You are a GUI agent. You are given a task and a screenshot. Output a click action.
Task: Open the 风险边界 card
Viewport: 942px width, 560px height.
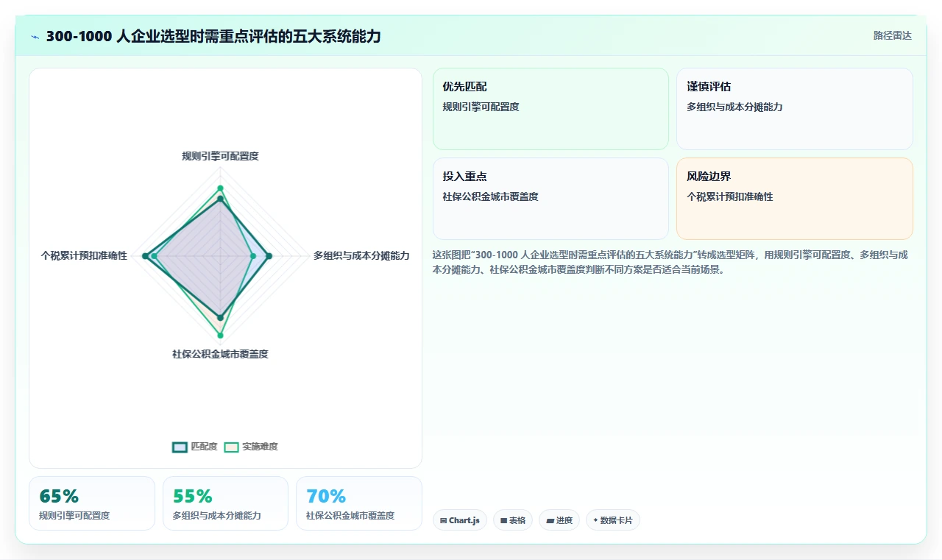pyautogui.click(x=795, y=199)
